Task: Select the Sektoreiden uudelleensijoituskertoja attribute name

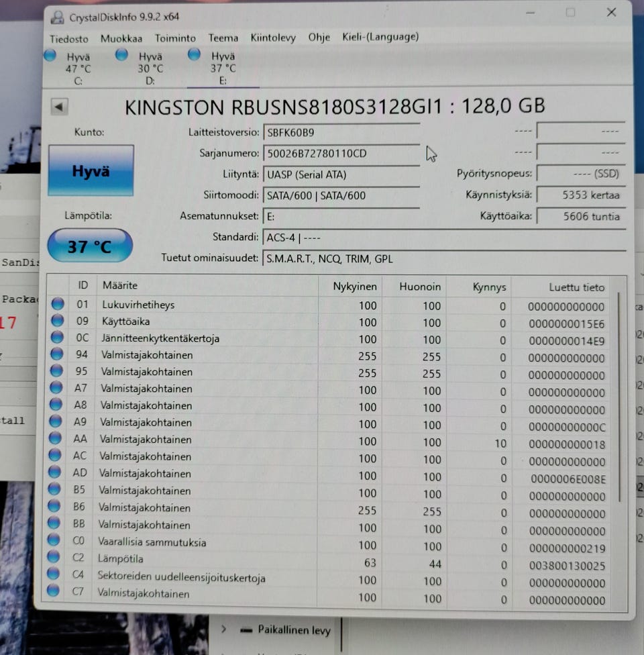Action: click(x=181, y=577)
